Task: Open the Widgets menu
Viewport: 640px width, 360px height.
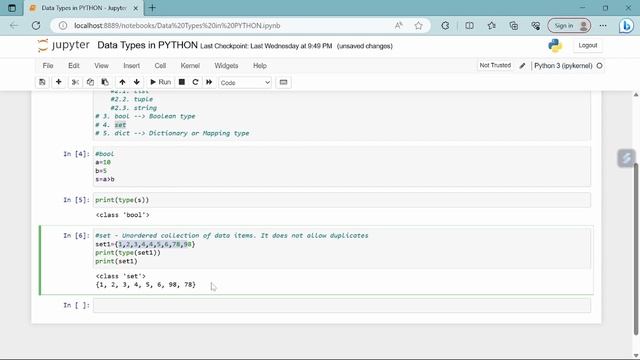Action: [x=226, y=66]
